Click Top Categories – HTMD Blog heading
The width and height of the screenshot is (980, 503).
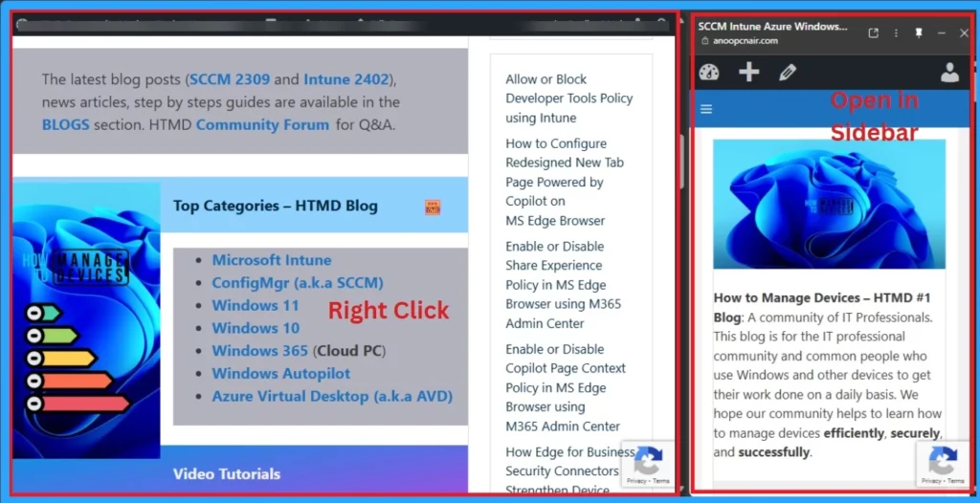click(276, 206)
